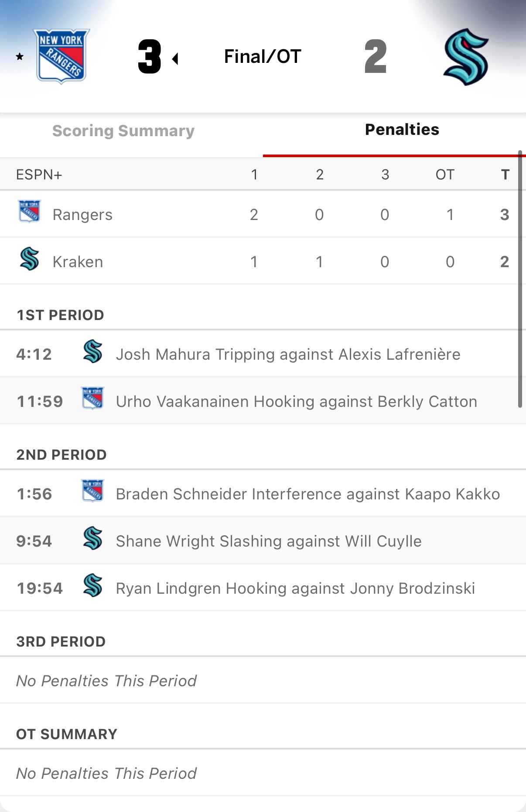
Task: Click Rangers icon beside Braden Schneider interference penalty
Action: click(x=92, y=491)
